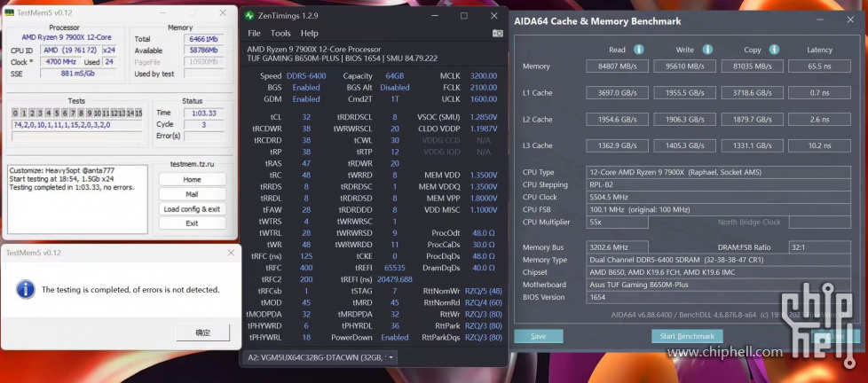
Task: Minimize the AIDA64 benchmark window
Action: (x=820, y=20)
